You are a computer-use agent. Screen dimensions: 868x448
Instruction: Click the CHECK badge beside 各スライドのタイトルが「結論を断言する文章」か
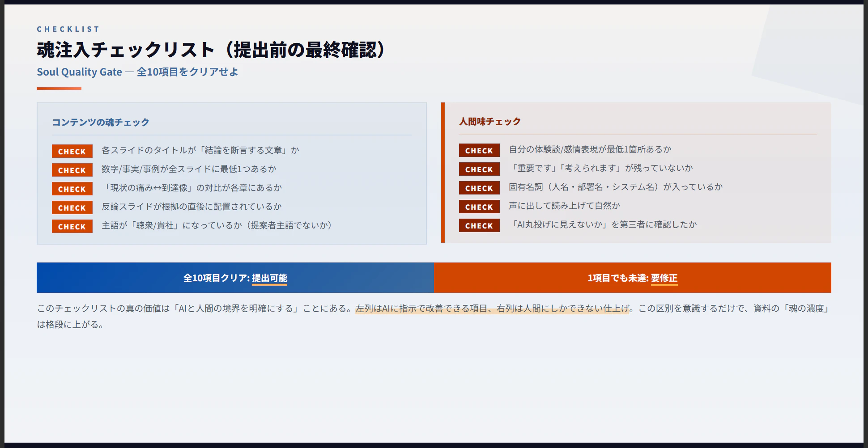coord(72,151)
